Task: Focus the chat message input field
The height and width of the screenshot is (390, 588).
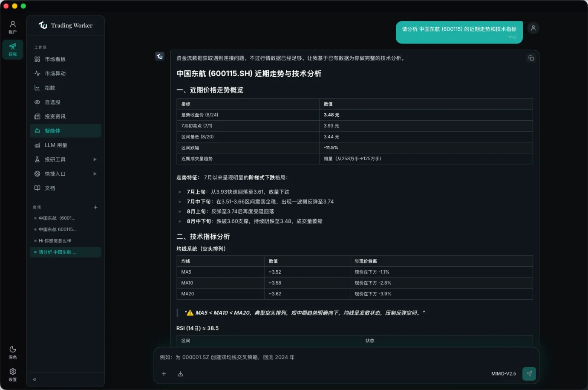Action: [x=346, y=357]
